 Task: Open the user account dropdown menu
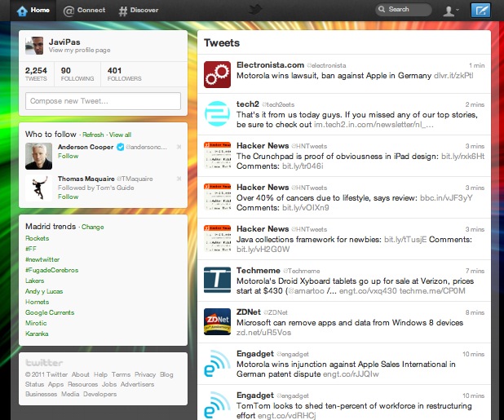[x=451, y=11]
